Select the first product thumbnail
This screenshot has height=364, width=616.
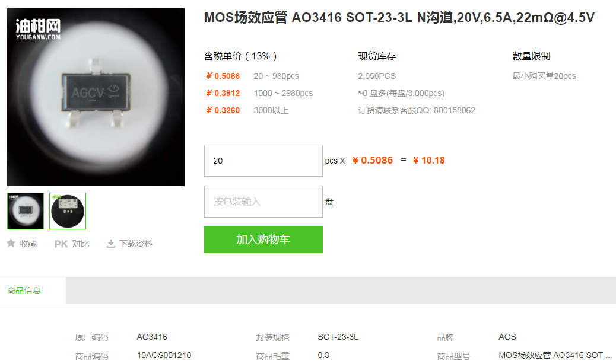coord(26,211)
